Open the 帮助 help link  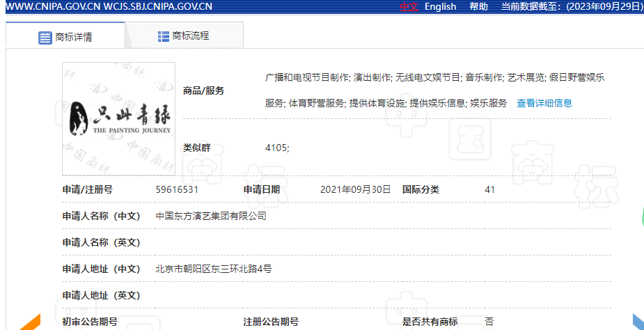[479, 6]
